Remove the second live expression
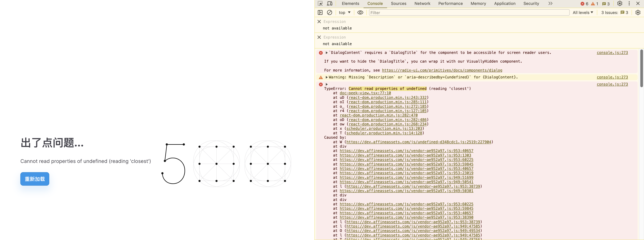 click(x=319, y=37)
